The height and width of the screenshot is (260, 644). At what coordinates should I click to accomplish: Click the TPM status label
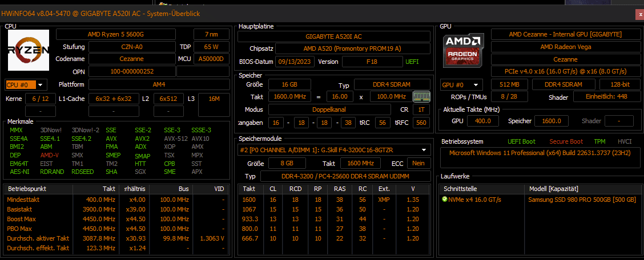coord(599,141)
